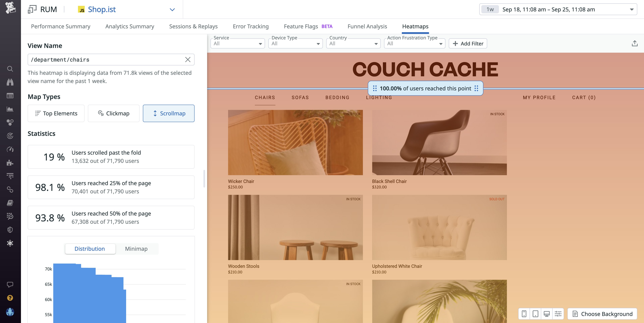Click the Add Filter button

click(x=468, y=43)
